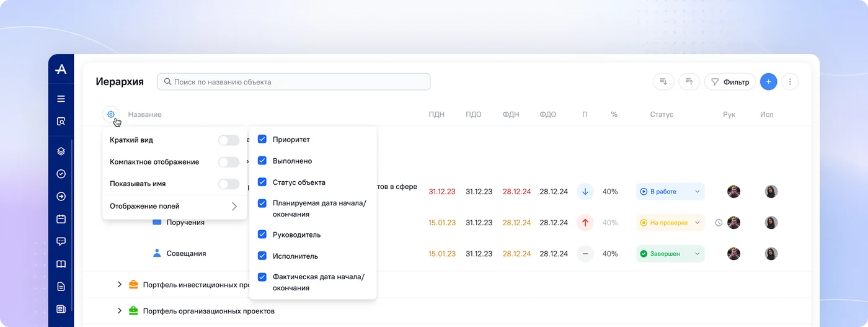Uncheck the Исполнитель checkbox
The height and width of the screenshot is (327, 868).
click(262, 256)
